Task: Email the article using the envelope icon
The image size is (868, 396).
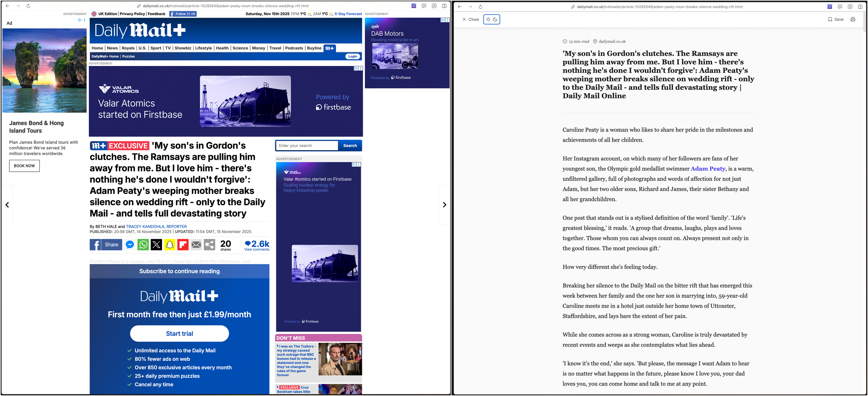Action: [x=196, y=245]
